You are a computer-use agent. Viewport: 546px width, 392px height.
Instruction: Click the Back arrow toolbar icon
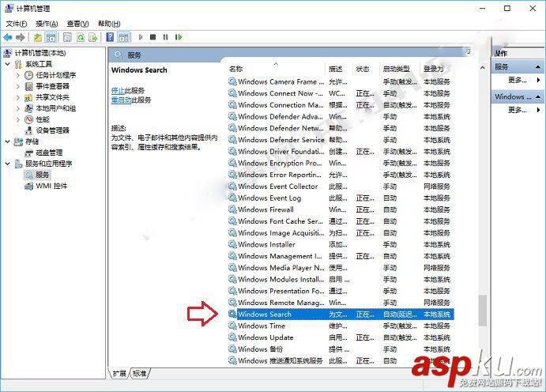point(8,37)
